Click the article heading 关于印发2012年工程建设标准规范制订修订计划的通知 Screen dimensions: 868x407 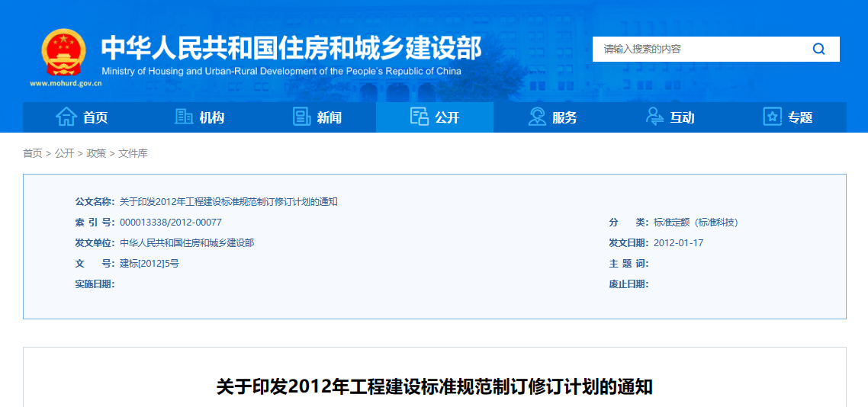(435, 386)
